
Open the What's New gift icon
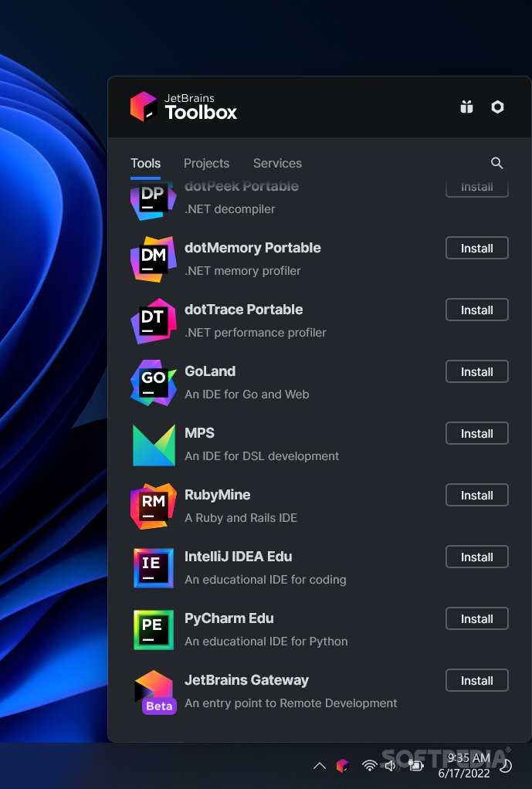point(466,107)
